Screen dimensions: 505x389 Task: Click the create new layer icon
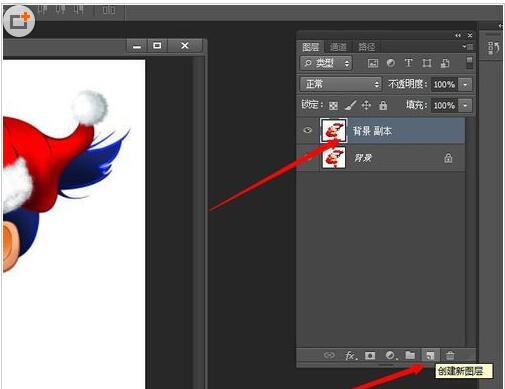(430, 356)
